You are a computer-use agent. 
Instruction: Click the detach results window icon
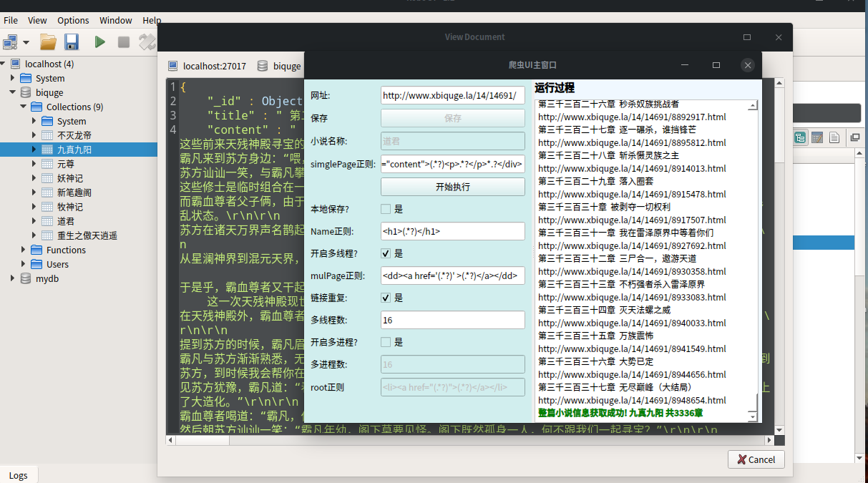[854, 137]
